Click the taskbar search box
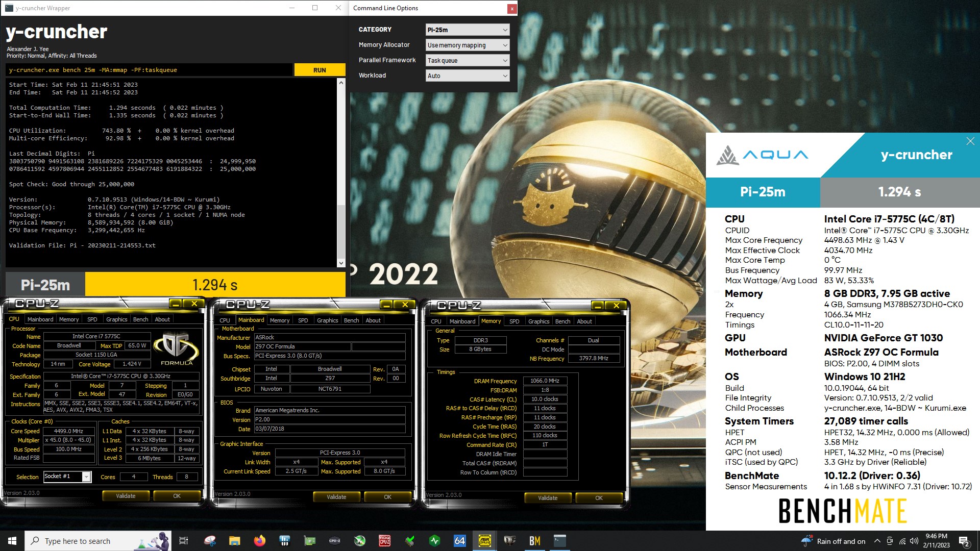Screen dimensions: 980x551 (x=98, y=541)
